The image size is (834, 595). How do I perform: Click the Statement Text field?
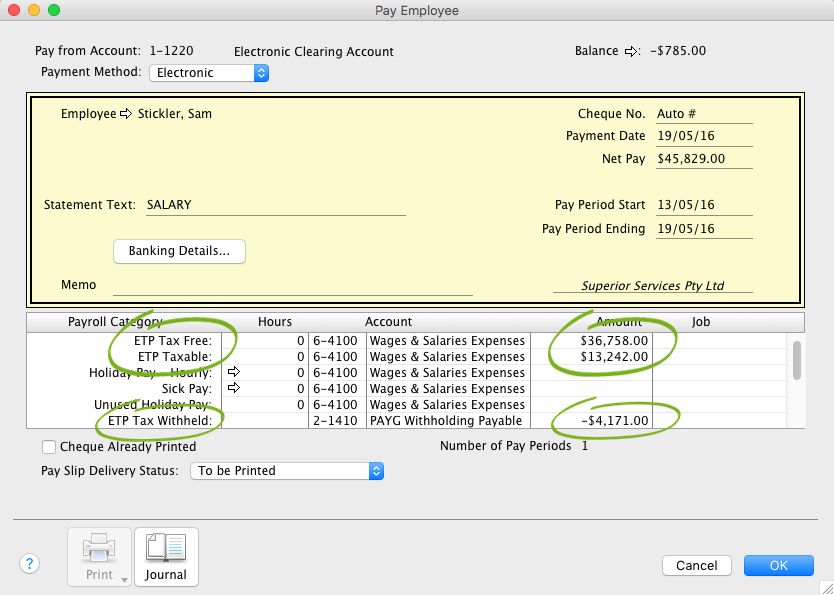pos(275,205)
